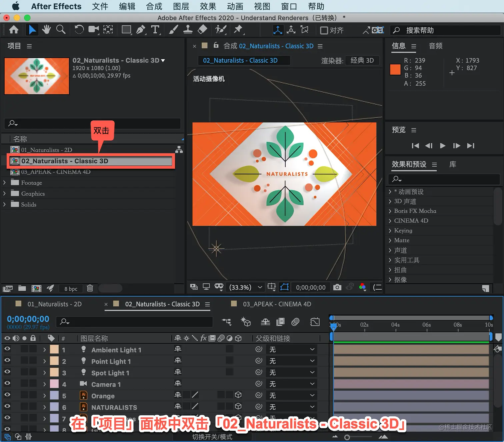Enable the 对齐 snapping checkbox

[x=324, y=30]
